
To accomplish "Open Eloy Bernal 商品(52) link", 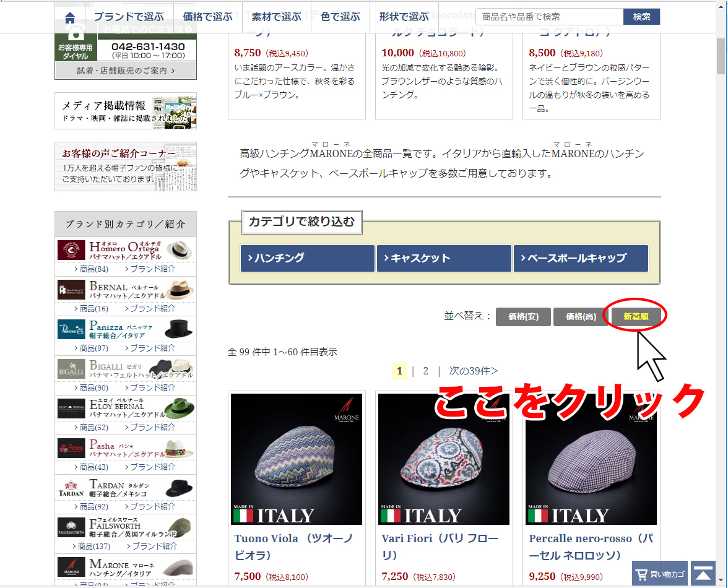I will [91, 428].
